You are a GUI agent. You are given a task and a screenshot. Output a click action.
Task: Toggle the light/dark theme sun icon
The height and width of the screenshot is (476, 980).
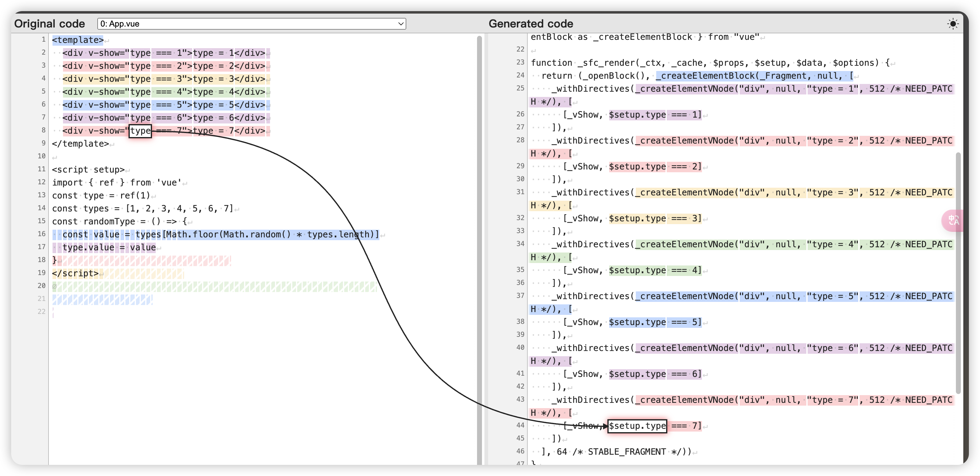click(x=953, y=24)
